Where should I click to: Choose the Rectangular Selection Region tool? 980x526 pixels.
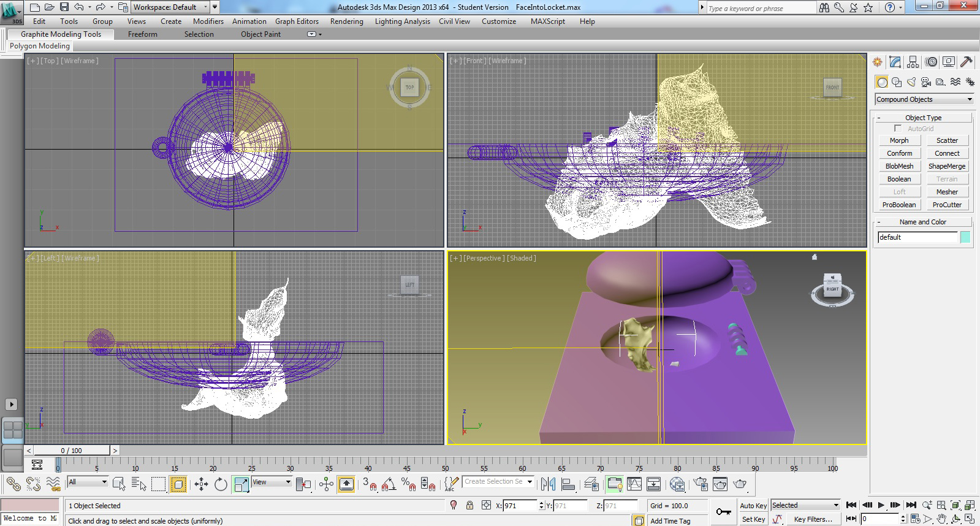coord(159,484)
